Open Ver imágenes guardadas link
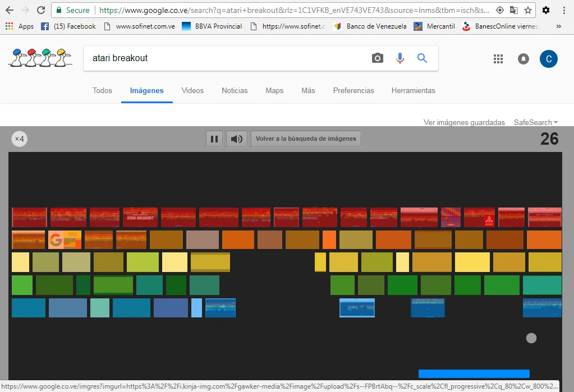This screenshot has height=392, width=574. tap(464, 122)
